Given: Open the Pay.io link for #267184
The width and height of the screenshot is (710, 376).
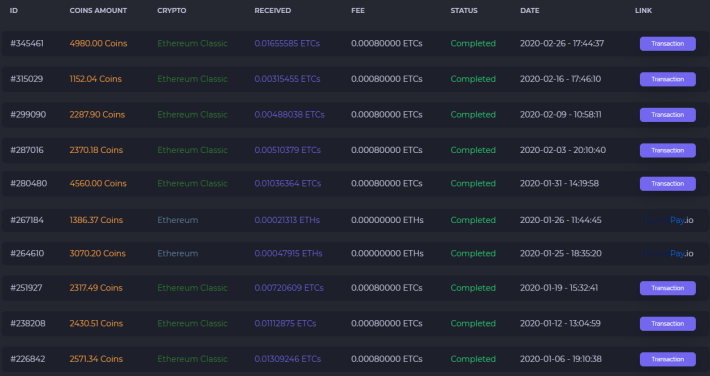Looking at the screenshot, I should 668,220.
